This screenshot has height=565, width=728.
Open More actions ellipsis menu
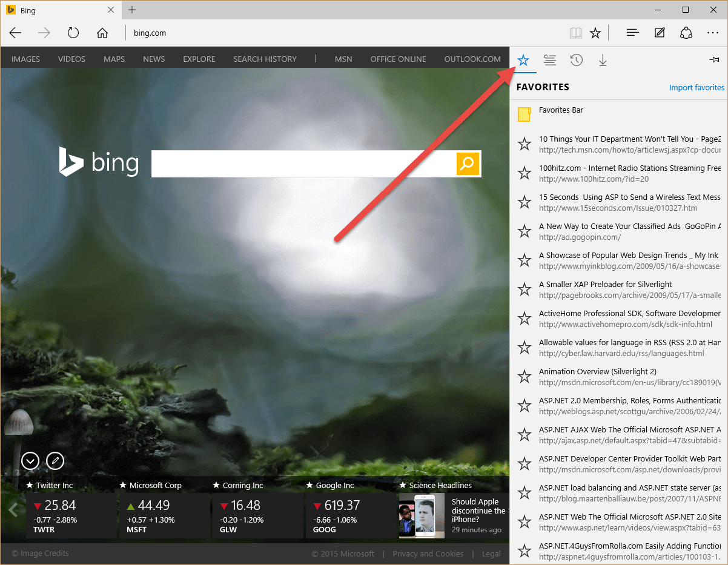713,33
